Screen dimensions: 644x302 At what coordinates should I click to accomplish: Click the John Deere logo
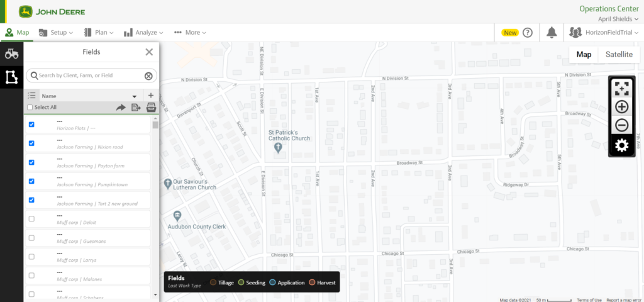pos(52,11)
